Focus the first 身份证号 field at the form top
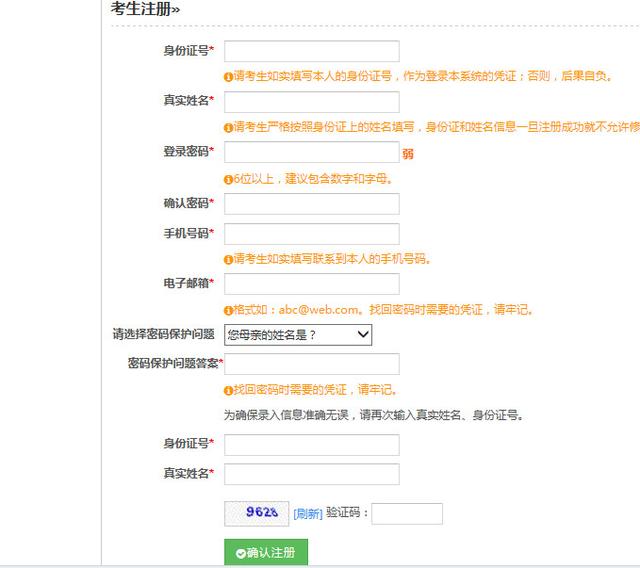Viewport: 640px width, 568px height. tap(311, 51)
